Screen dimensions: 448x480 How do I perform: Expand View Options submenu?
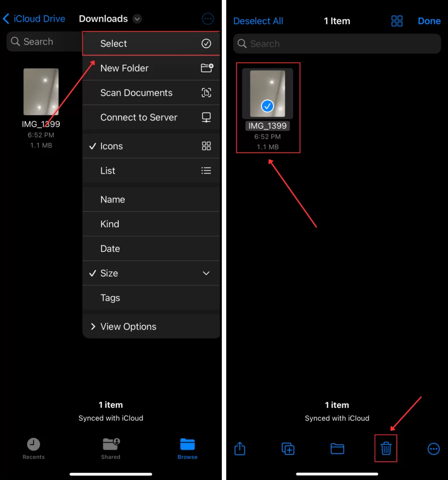(151, 326)
